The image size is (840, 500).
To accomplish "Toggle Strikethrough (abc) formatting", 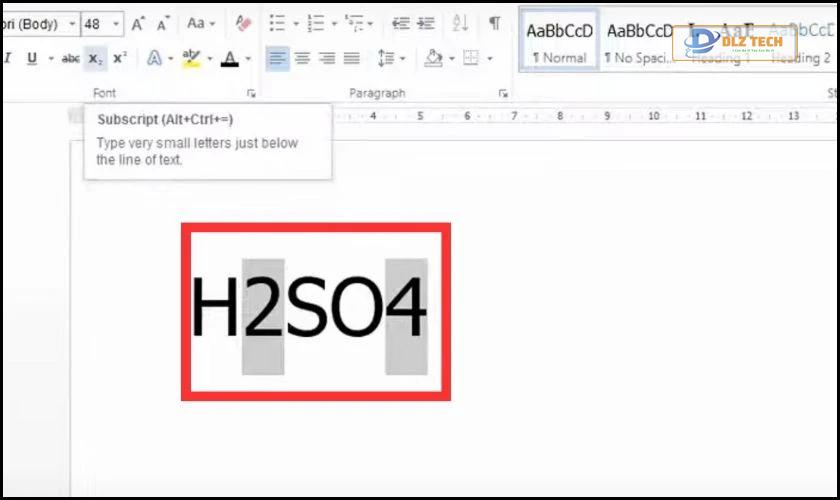I will 71,58.
